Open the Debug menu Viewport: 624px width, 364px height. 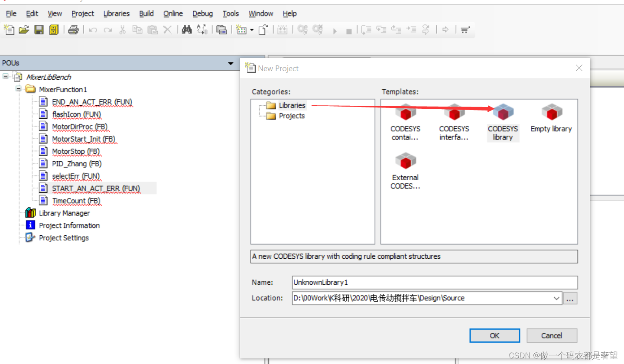pyautogui.click(x=203, y=13)
